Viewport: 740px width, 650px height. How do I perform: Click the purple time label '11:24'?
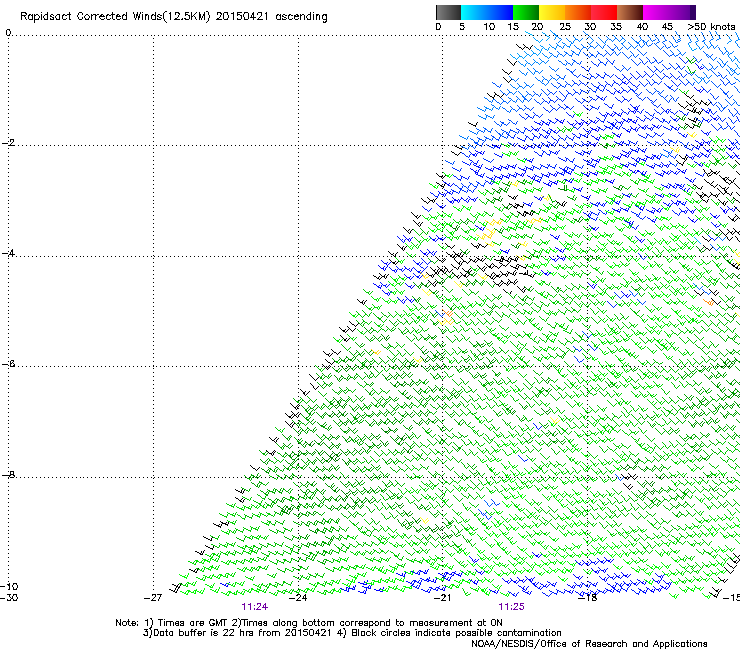coord(254,607)
